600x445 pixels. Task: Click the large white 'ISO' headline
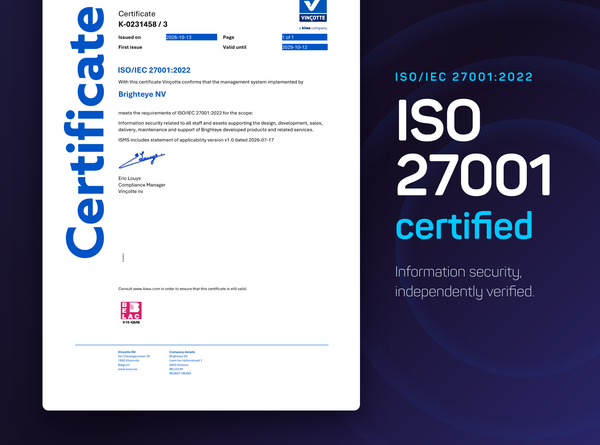439,120
